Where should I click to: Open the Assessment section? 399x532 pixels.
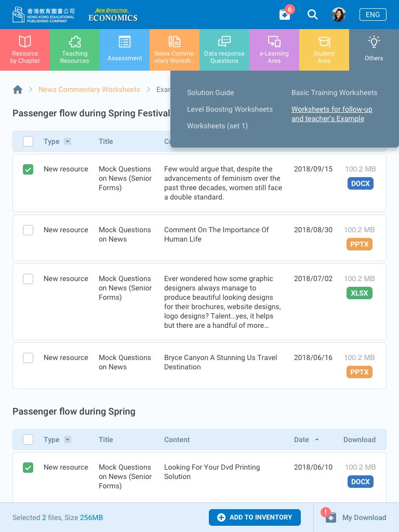(x=125, y=50)
